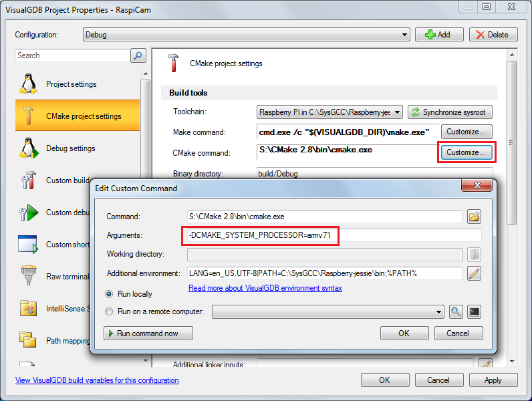Open the Configuration Debug dropdown

247,35
